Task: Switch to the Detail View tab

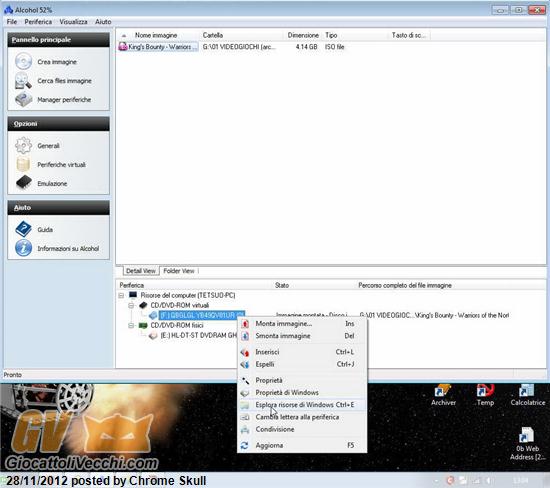Action: pos(141,271)
